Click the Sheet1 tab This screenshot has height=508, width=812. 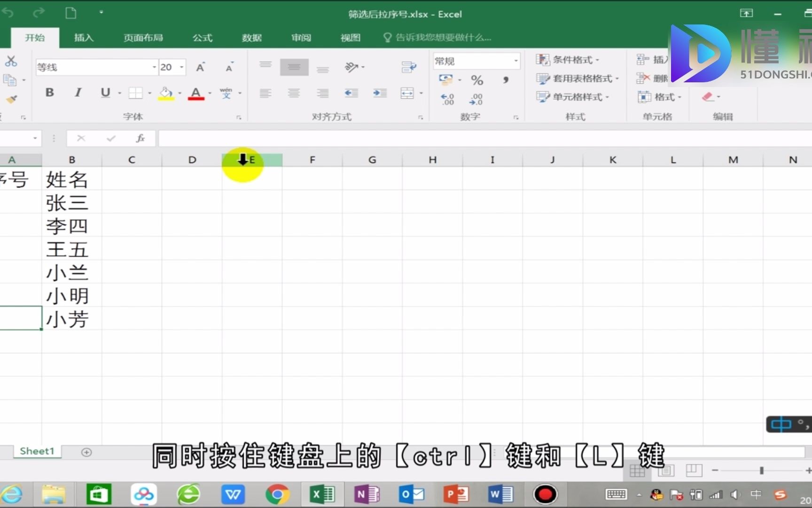pyautogui.click(x=36, y=451)
